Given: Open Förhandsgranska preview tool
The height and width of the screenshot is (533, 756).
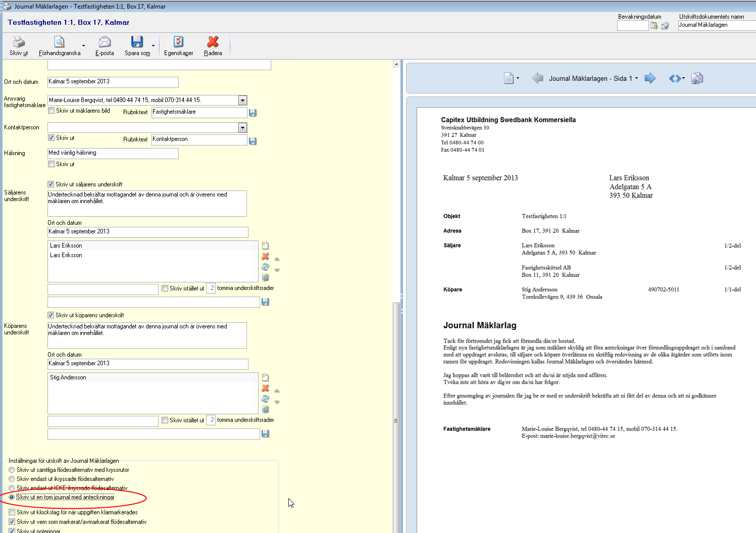Looking at the screenshot, I should click(60, 42).
